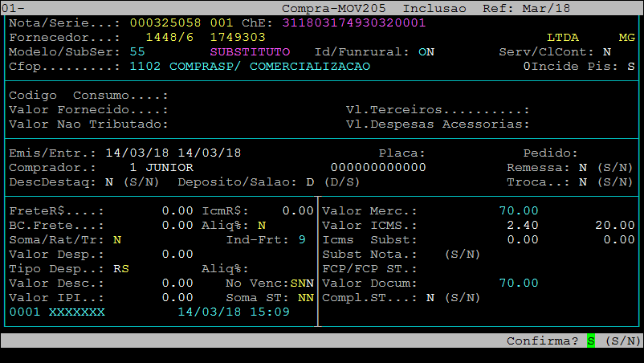Select the Comprador name JUNIOR
Viewport: 644px width, 363px height.
pos(169,167)
